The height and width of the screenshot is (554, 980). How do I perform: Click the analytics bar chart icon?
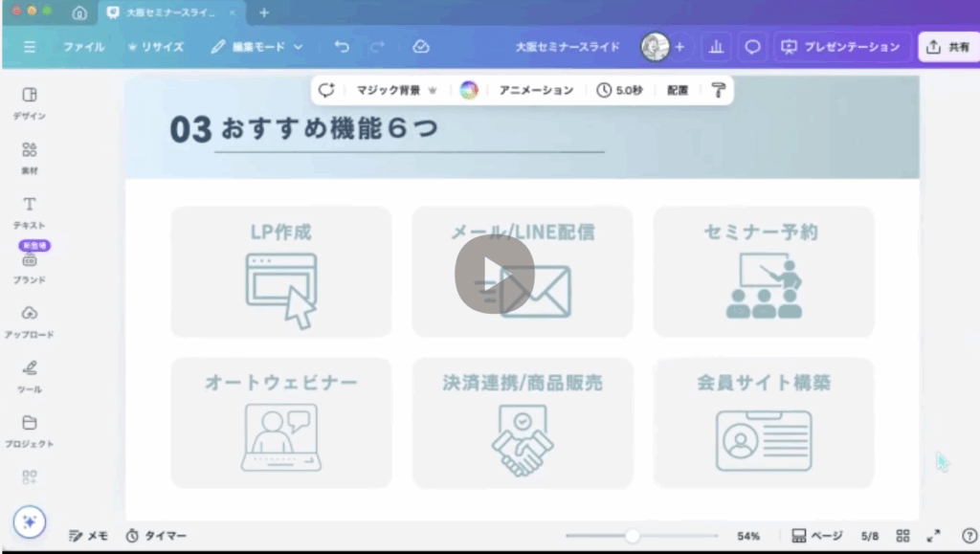[x=715, y=47]
